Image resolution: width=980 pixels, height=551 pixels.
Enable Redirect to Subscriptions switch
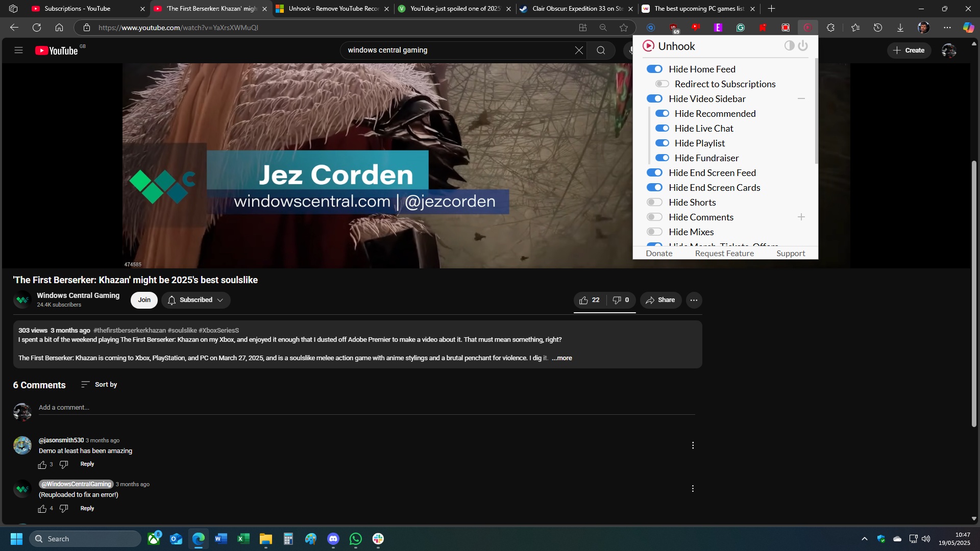662,84
